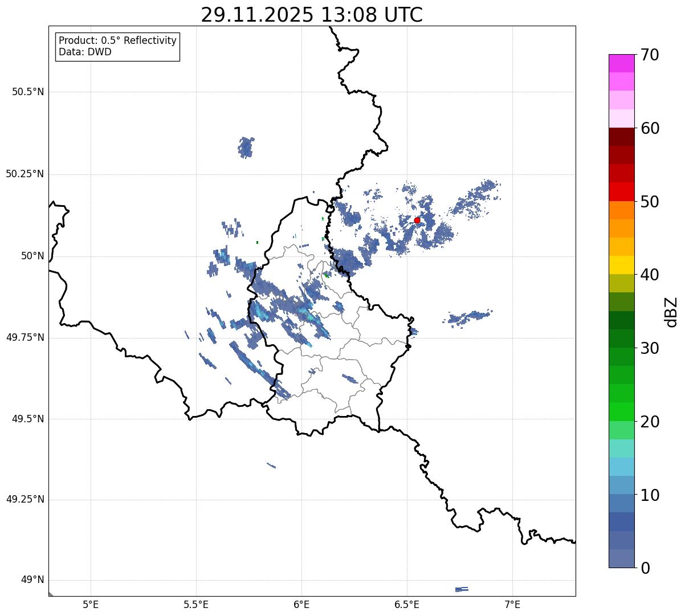This screenshot has height=616, width=685.
Task: Click the colorbar tick label 70
Action: point(650,55)
